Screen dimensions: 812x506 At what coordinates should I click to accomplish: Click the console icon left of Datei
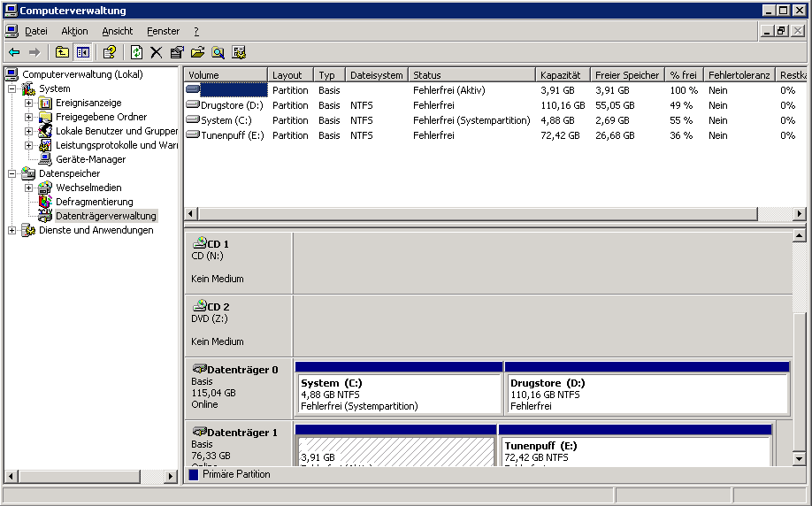point(11,31)
